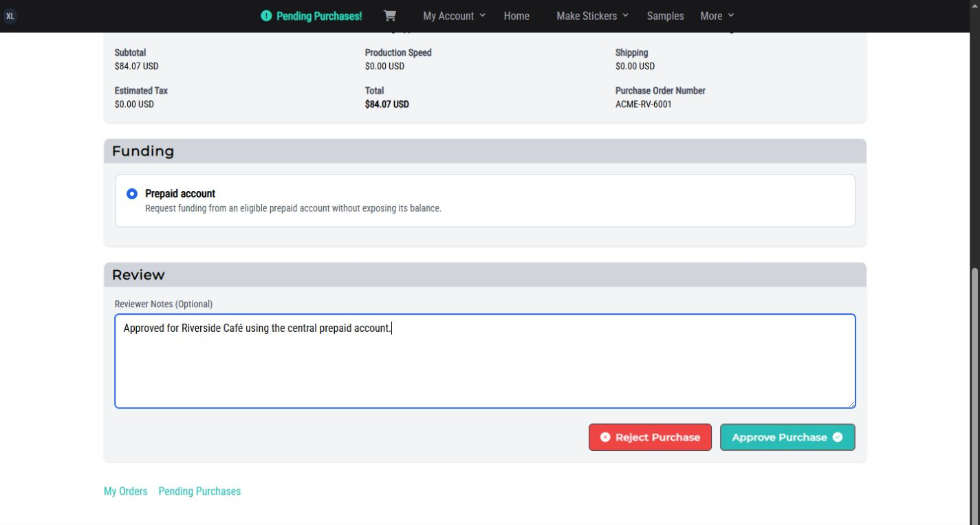Open the Samples menu item
This screenshot has width=980, height=525.
click(665, 16)
